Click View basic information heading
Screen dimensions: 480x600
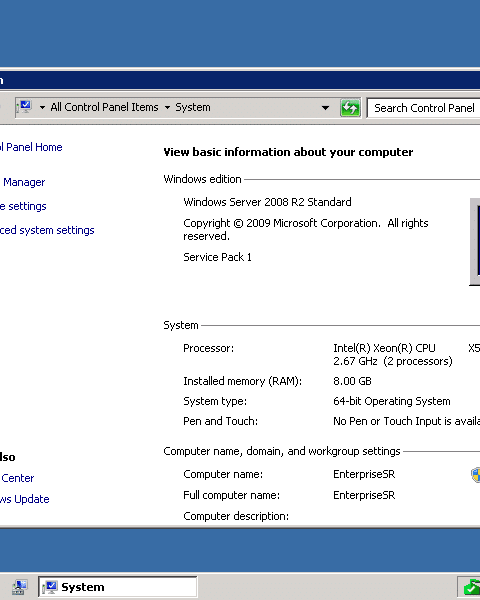tap(288, 152)
